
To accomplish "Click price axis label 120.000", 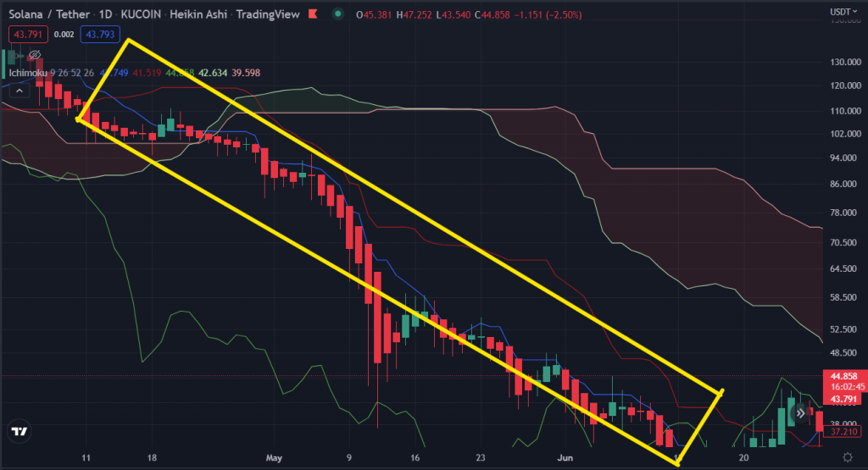I will click(x=845, y=86).
